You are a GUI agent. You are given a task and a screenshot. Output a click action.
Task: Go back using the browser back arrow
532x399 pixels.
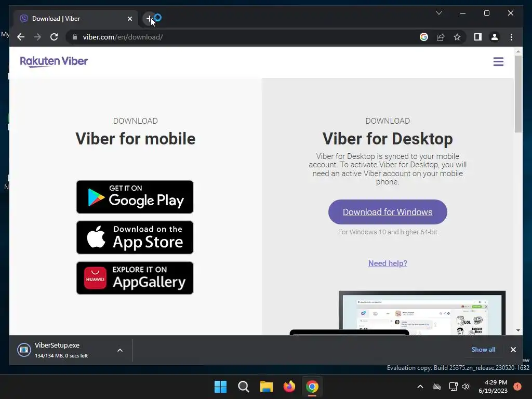point(21,37)
